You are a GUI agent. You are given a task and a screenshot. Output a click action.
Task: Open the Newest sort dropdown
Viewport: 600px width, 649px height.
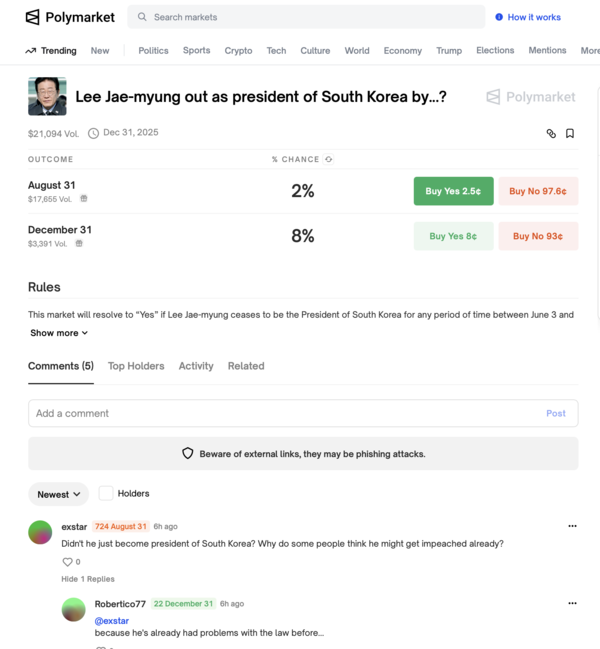tap(58, 494)
